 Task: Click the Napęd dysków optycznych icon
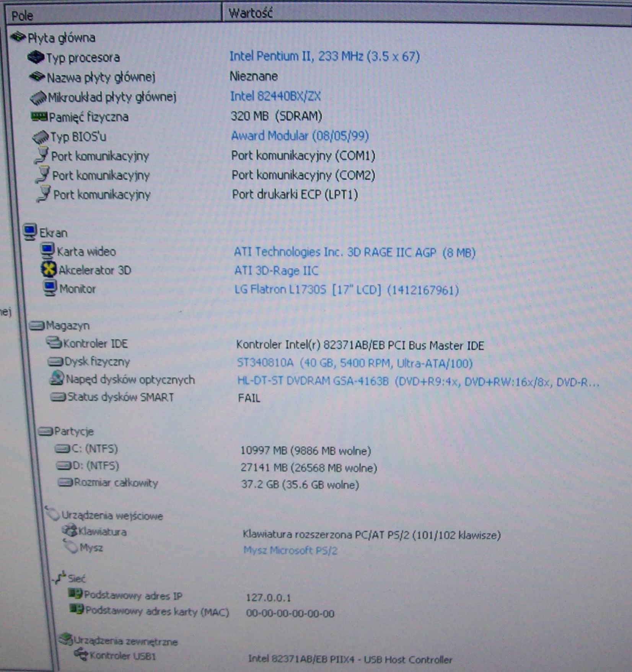coord(57,379)
